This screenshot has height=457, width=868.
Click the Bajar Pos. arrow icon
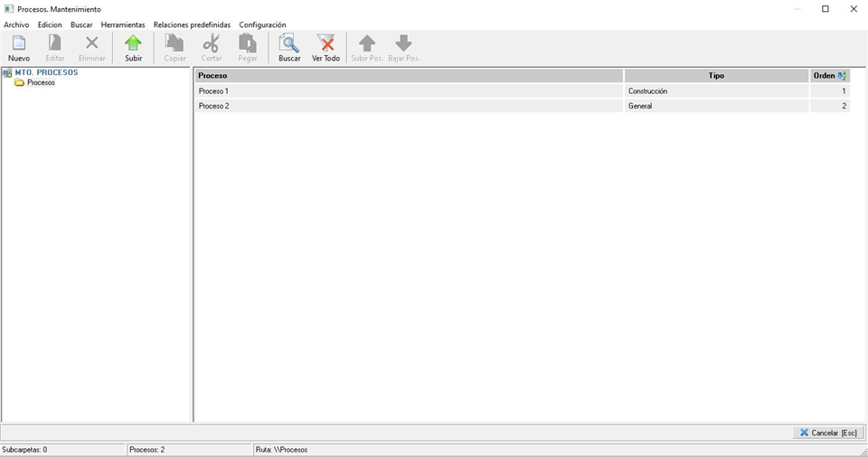coord(404,43)
